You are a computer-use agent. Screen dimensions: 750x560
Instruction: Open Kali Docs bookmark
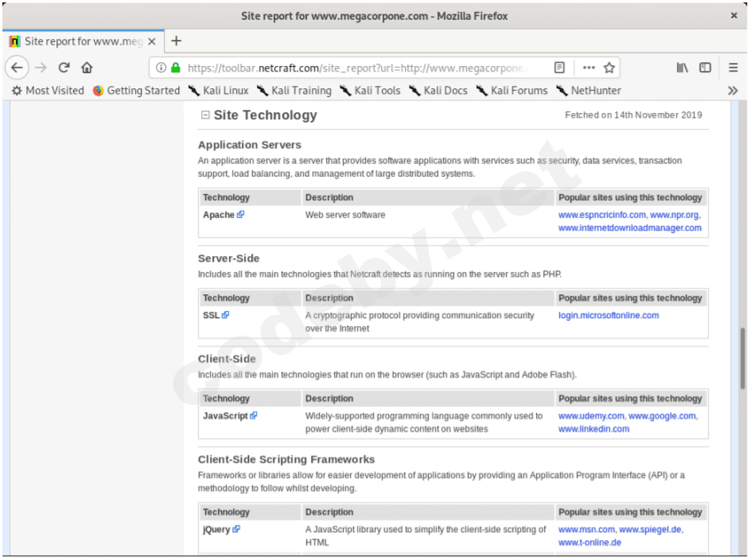pos(438,91)
